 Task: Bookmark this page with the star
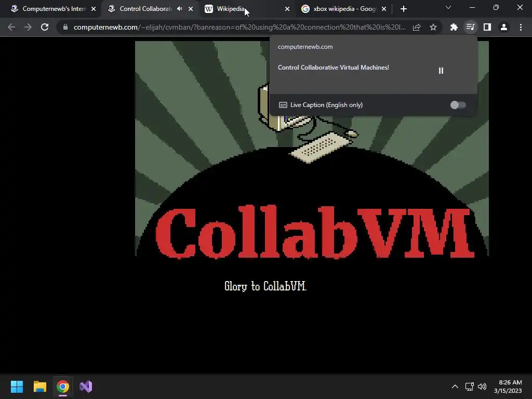(x=433, y=27)
